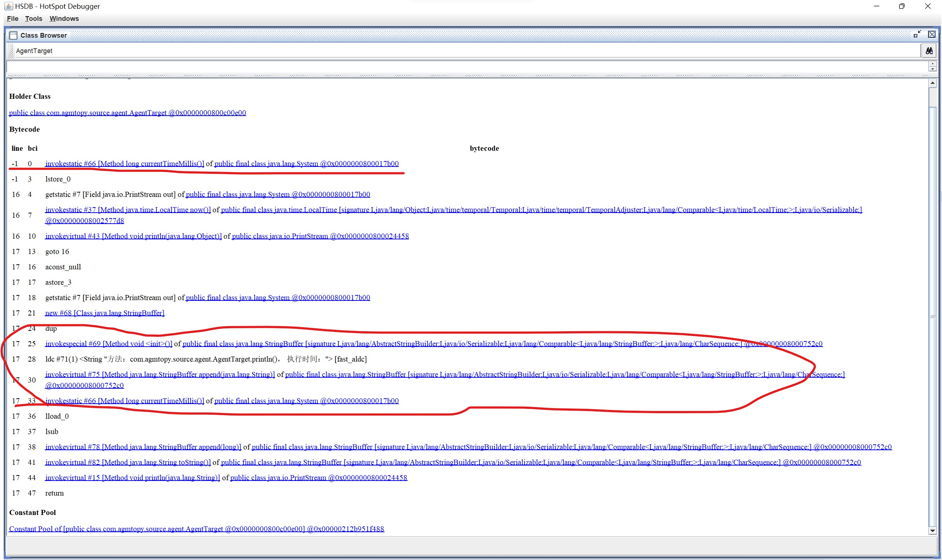Click the Class Browser minimize-to-icon button
The image size is (942, 560).
917,35
